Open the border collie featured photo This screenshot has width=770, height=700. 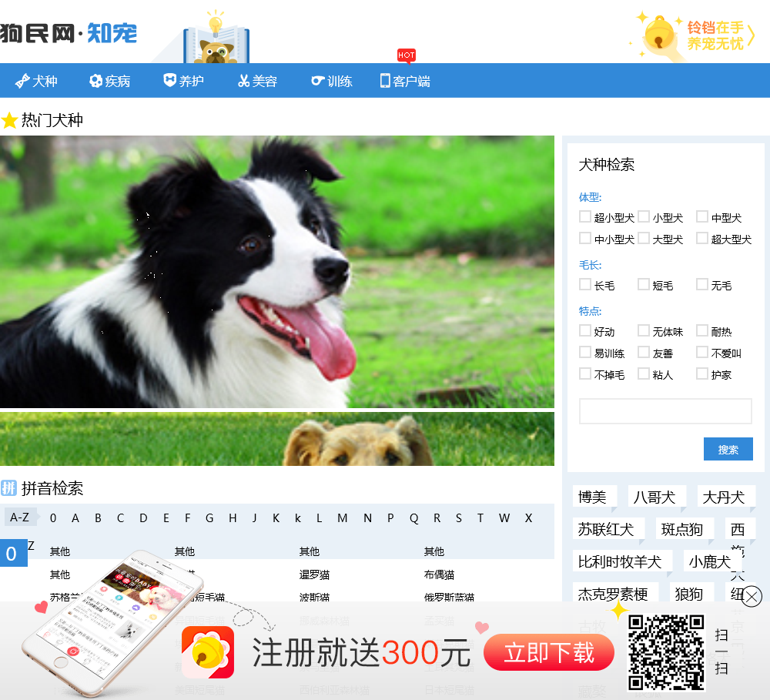277,272
